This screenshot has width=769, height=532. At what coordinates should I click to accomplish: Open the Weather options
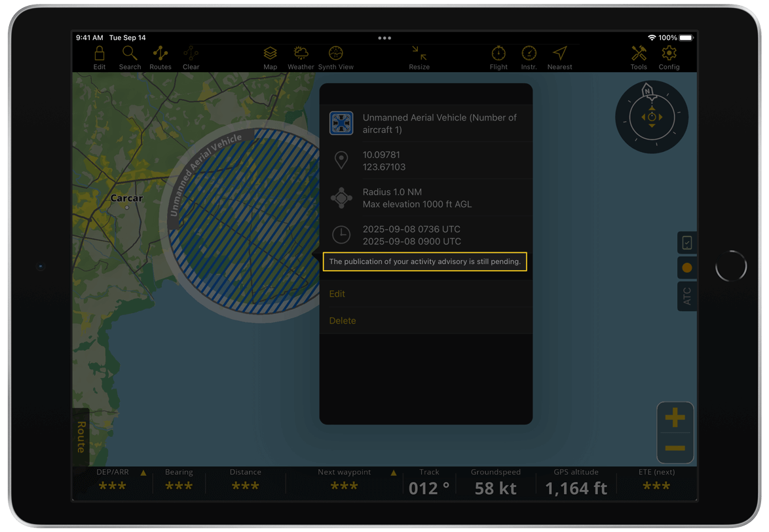[301, 58]
